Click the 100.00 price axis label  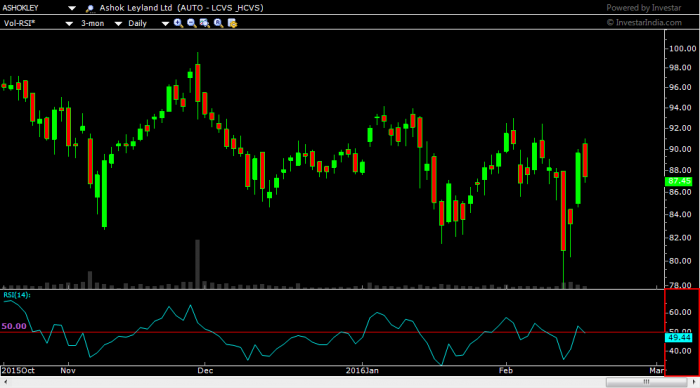pyautogui.click(x=682, y=49)
